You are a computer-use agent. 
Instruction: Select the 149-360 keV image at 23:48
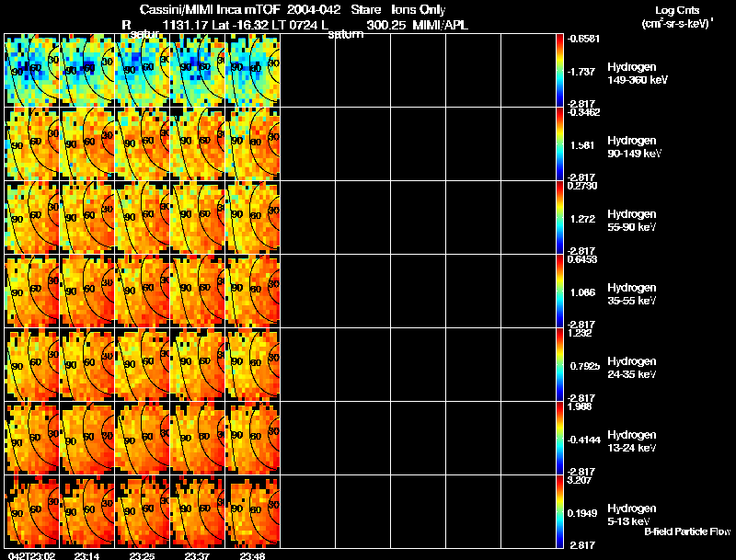253,71
